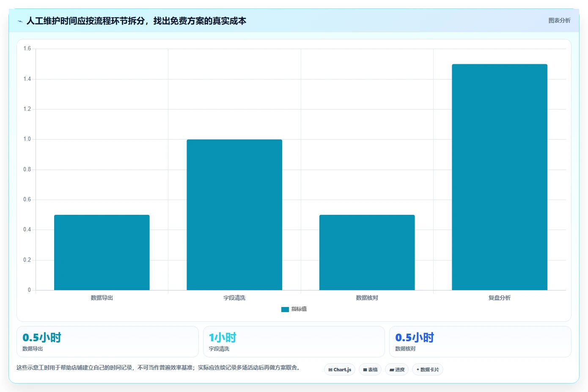
Task: Click the 1.6 y-axis tick label
Action: click(x=27, y=49)
